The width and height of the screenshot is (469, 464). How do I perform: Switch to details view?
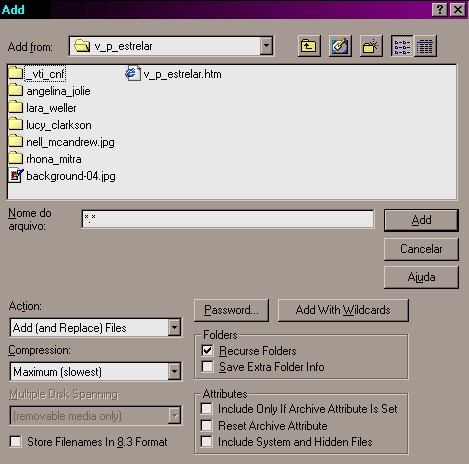[x=425, y=46]
